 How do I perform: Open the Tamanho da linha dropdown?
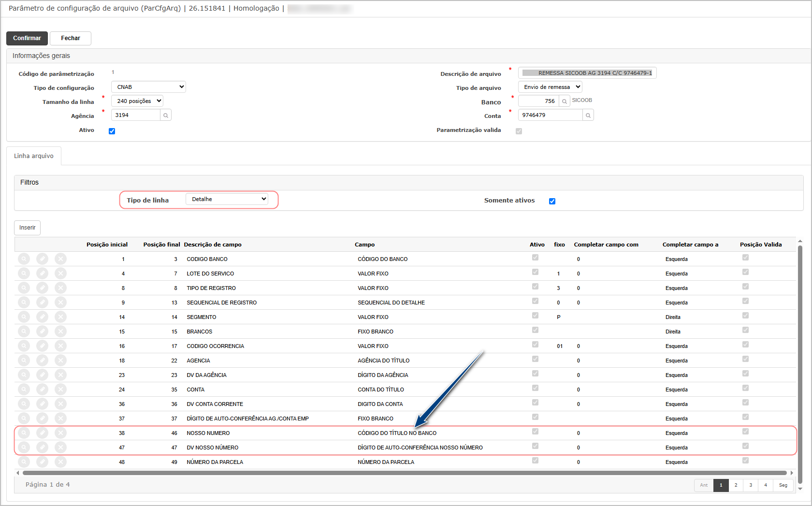[137, 101]
